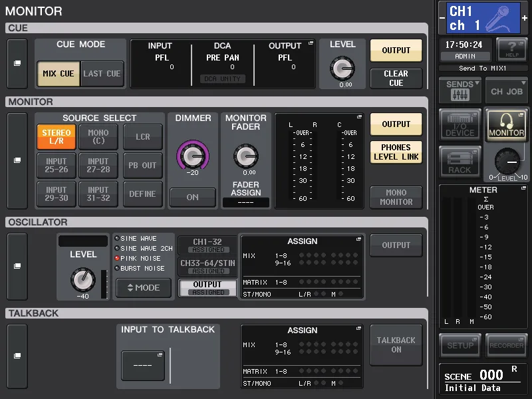Select BURST NOISE oscillator mode
This screenshot has width=532, height=399.
140,269
